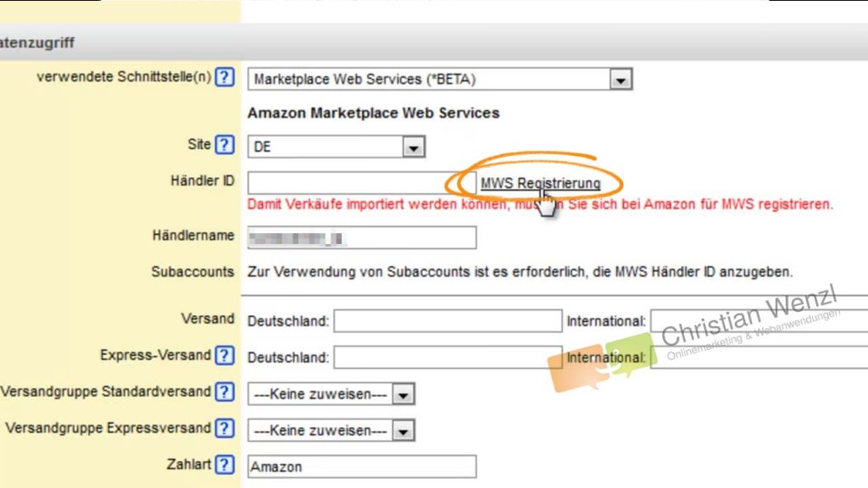This screenshot has height=488, width=868.
Task: Show the Zahlart help tooltip icon
Action: [224, 464]
